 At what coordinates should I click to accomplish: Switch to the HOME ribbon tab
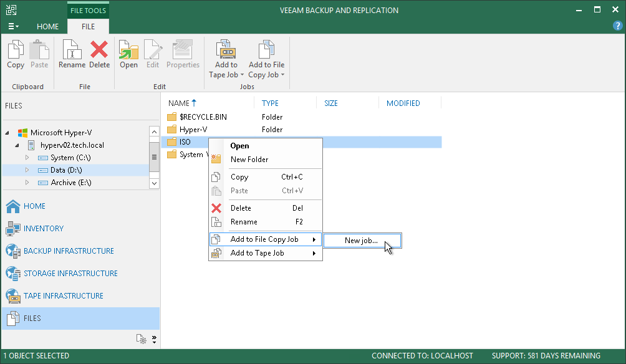[x=47, y=26]
